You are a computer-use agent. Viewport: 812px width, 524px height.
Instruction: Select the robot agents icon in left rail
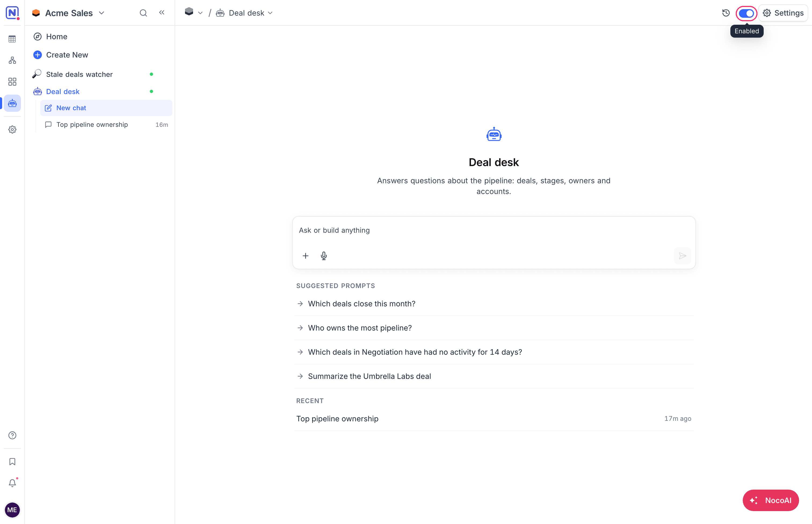12,103
